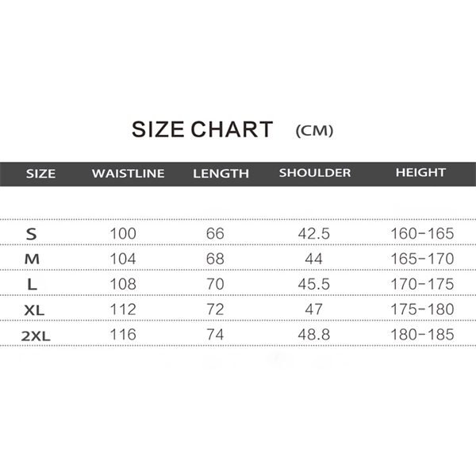Select the SHOULDER column header

pyautogui.click(x=314, y=172)
